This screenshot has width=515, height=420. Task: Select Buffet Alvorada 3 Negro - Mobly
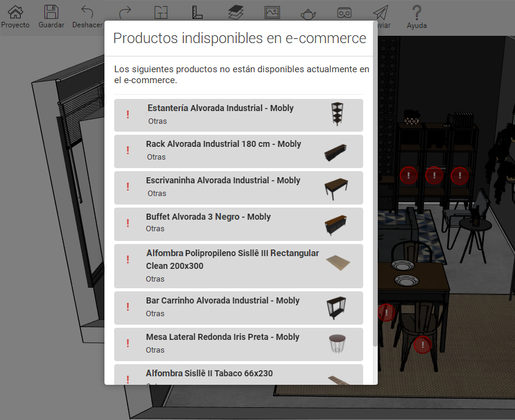(239, 224)
